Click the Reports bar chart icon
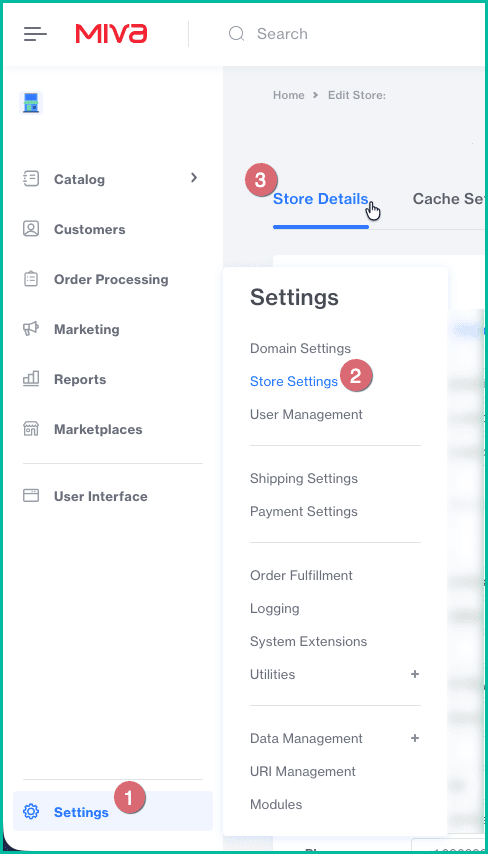The image size is (488, 854). coord(31,379)
